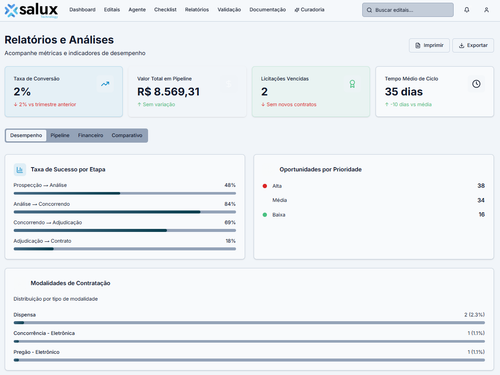
Task: Click the Análise → Concorrendo progress bar
Action: click(125, 212)
